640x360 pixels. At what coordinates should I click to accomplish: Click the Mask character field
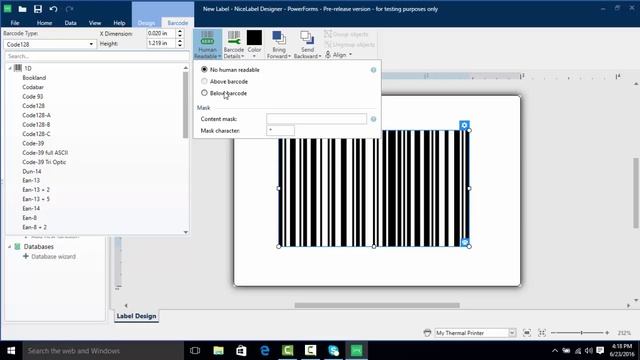(x=280, y=131)
